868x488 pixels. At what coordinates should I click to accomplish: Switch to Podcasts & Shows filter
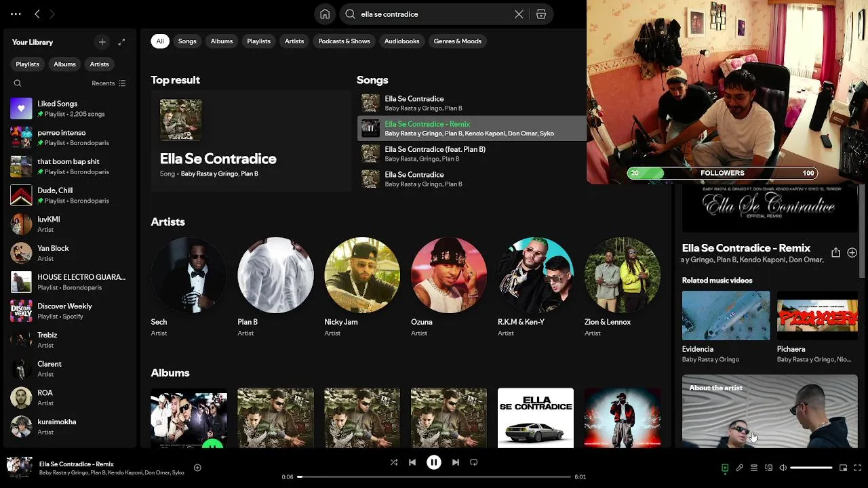tap(344, 41)
